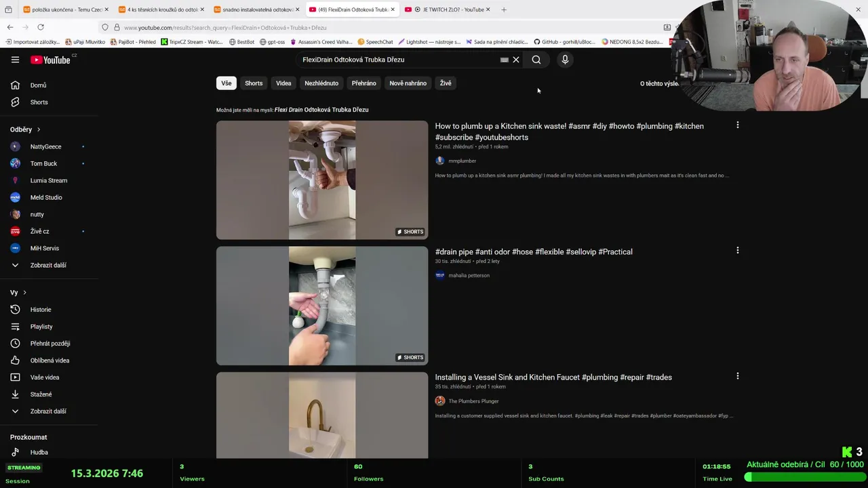Open Meld Studio channel subscription
The height and width of the screenshot is (488, 868).
[45, 197]
